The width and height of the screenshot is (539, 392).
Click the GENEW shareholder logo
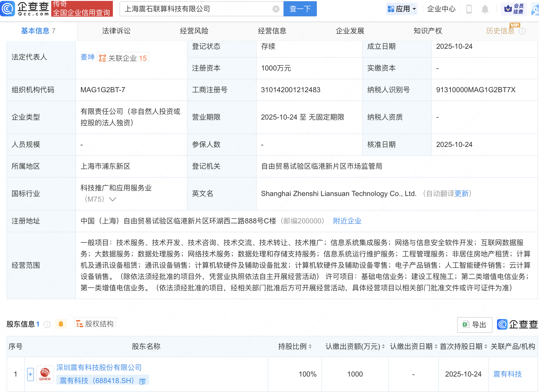click(45, 374)
